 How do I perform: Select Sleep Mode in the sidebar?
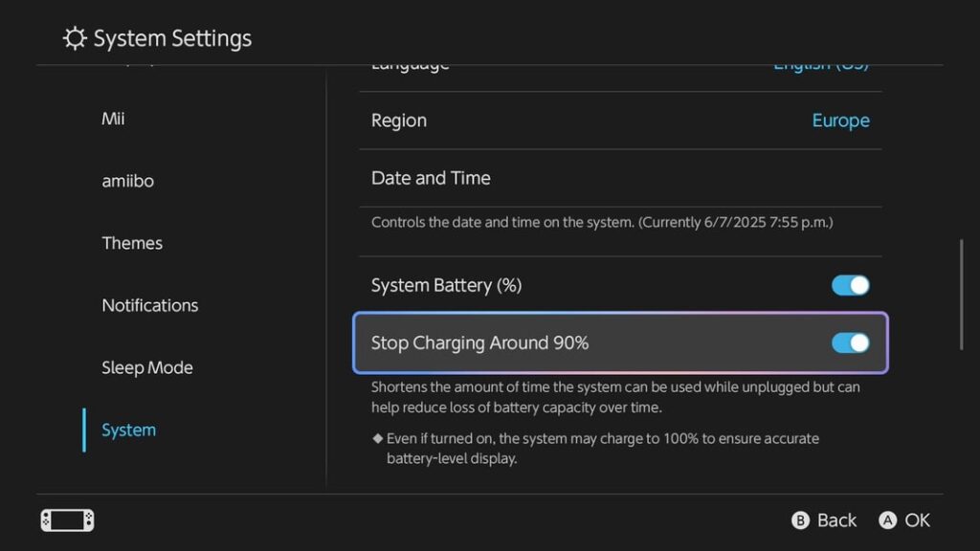(x=146, y=366)
